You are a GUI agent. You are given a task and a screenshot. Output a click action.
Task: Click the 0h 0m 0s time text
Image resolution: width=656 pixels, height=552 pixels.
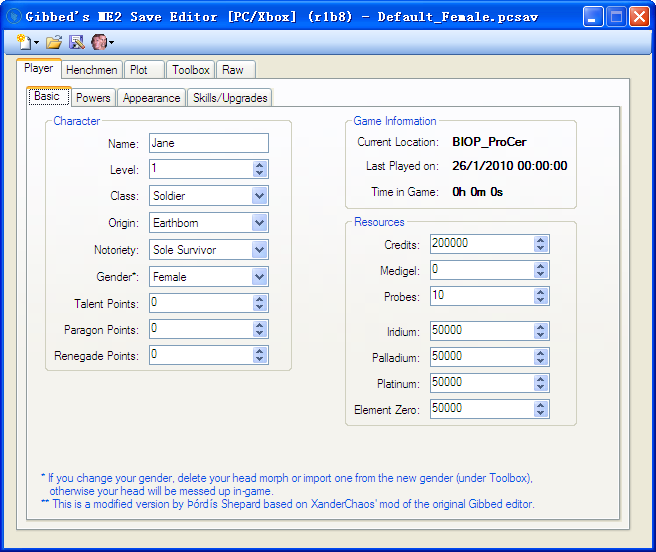tap(477, 192)
